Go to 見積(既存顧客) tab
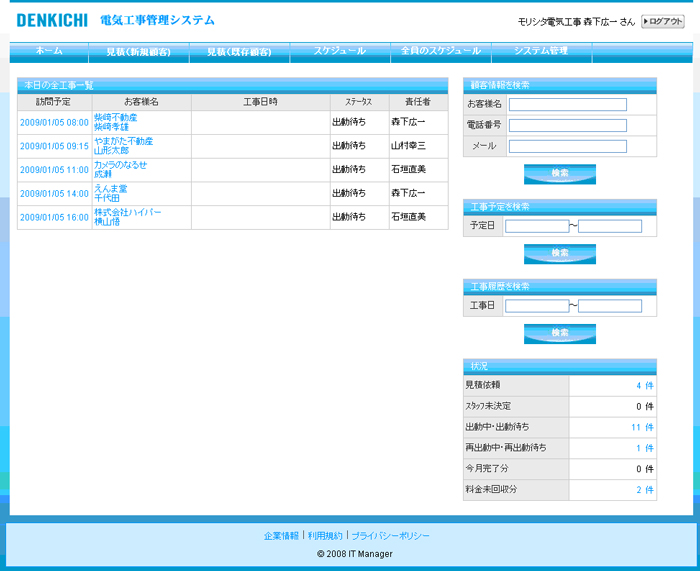This screenshot has width=700, height=571. [238, 51]
